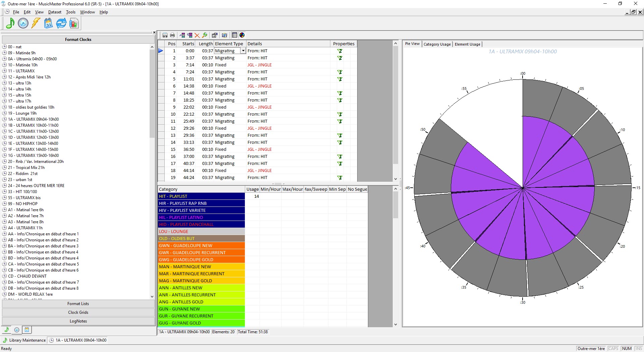Close the Format Clocks side panel
This screenshot has width=644, height=352.
(154, 33)
